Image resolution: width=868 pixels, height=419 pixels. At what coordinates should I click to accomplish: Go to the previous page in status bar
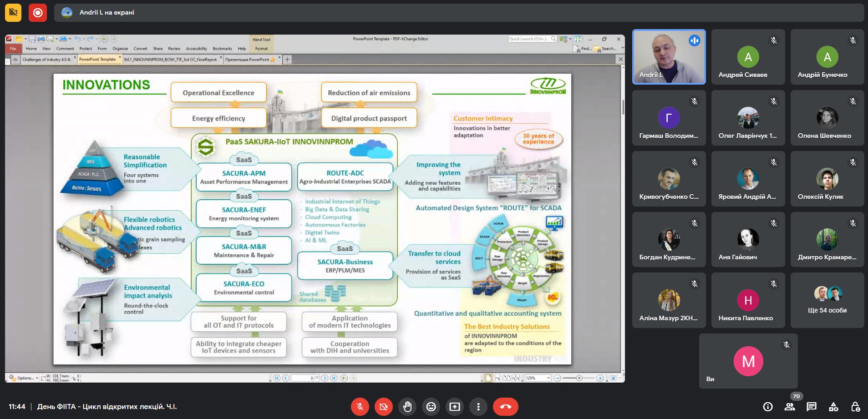(x=285, y=378)
